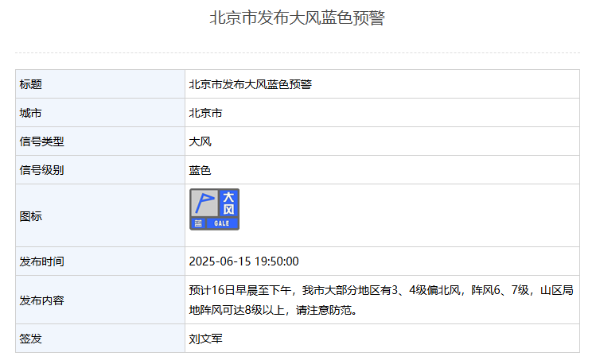Click the signal level value 蓝色
The width and height of the screenshot is (592, 364).
click(x=200, y=170)
